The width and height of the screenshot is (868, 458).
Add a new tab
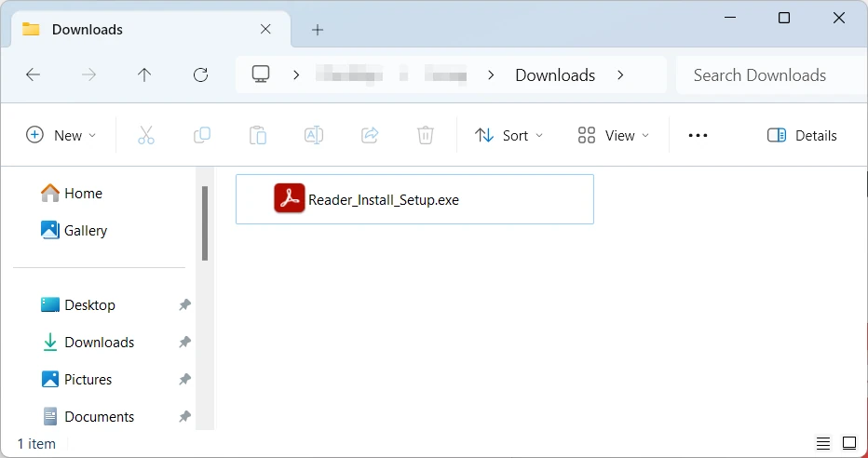tap(318, 30)
